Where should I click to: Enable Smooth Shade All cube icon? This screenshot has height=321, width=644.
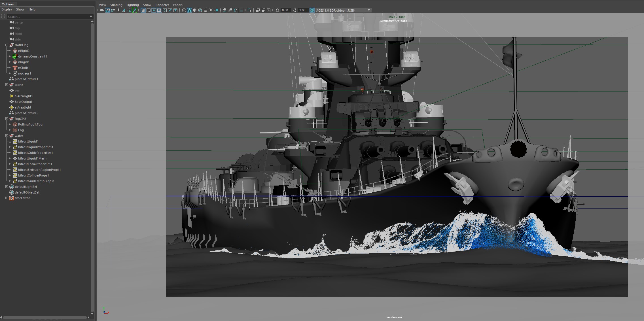[x=189, y=10]
